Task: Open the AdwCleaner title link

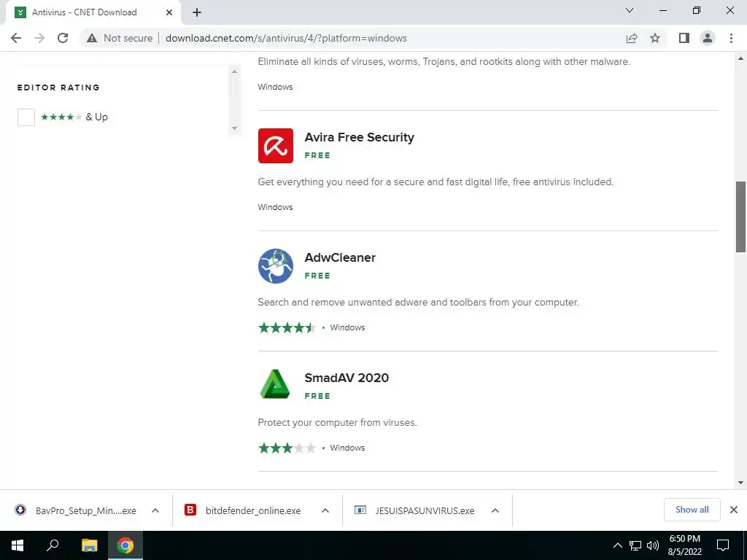Action: coord(340,257)
